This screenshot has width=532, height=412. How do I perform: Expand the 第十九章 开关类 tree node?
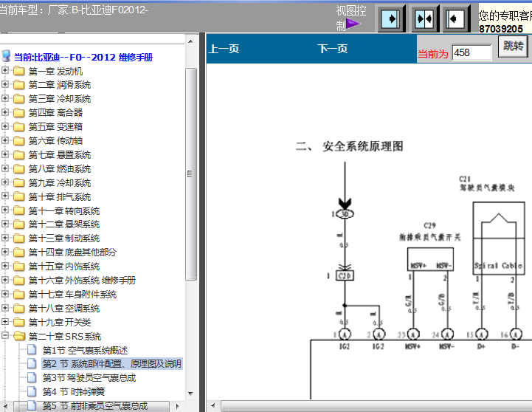[x=5, y=321]
